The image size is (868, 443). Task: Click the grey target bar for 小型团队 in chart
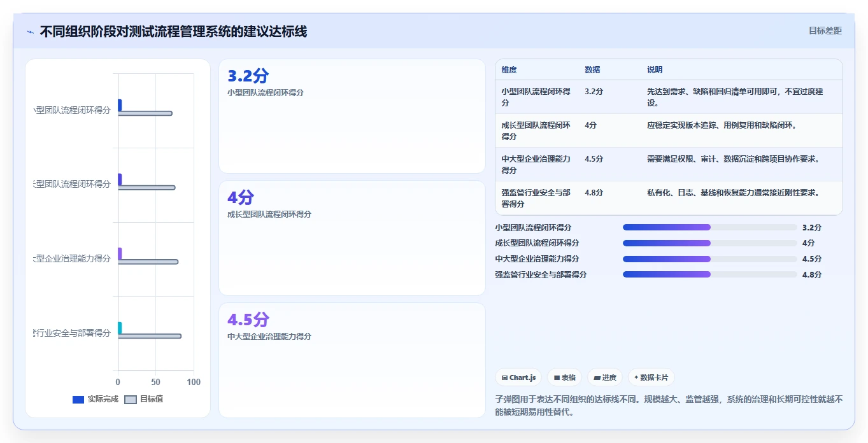pyautogui.click(x=145, y=113)
